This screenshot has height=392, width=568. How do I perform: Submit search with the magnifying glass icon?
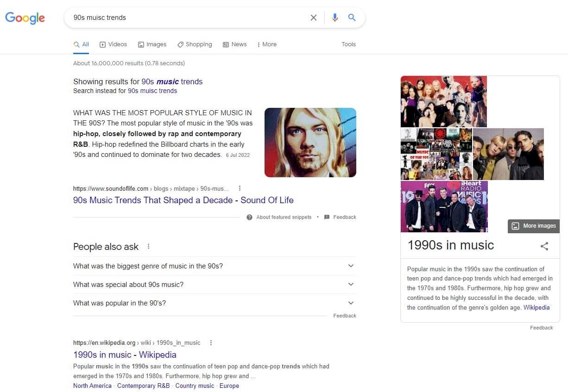(x=352, y=18)
